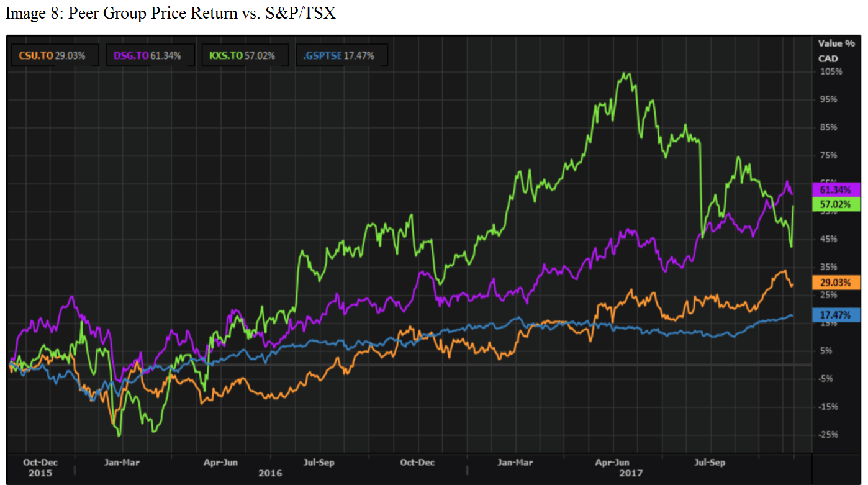Viewport: 868px width, 485px height.
Task: Click the Oct-Dec 2016 timeline label
Action: pyautogui.click(x=417, y=462)
